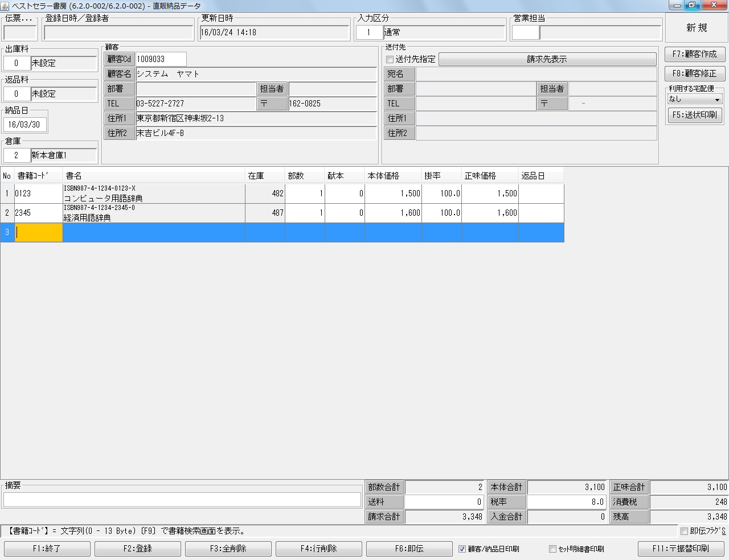The height and width of the screenshot is (560, 729).
Task: Click the application icon in the title bar
Action: (x=6, y=5)
